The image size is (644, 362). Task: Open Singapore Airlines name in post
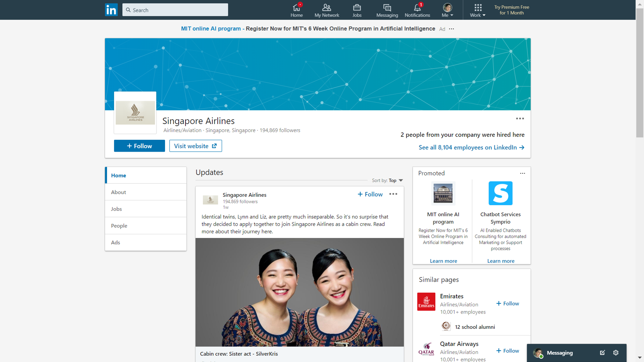pyautogui.click(x=244, y=195)
